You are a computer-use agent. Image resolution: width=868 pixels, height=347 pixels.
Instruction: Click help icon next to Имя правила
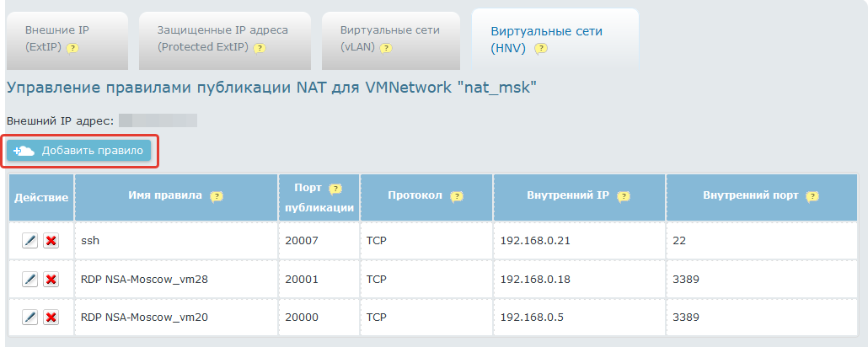tap(217, 196)
